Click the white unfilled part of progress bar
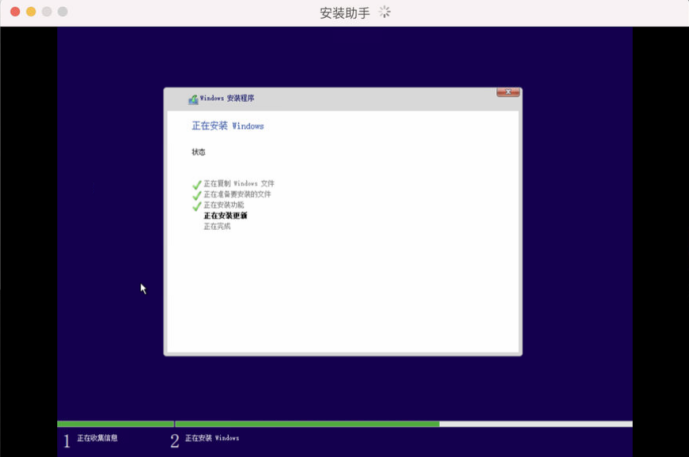This screenshot has height=459, width=690. pyautogui.click(x=535, y=424)
